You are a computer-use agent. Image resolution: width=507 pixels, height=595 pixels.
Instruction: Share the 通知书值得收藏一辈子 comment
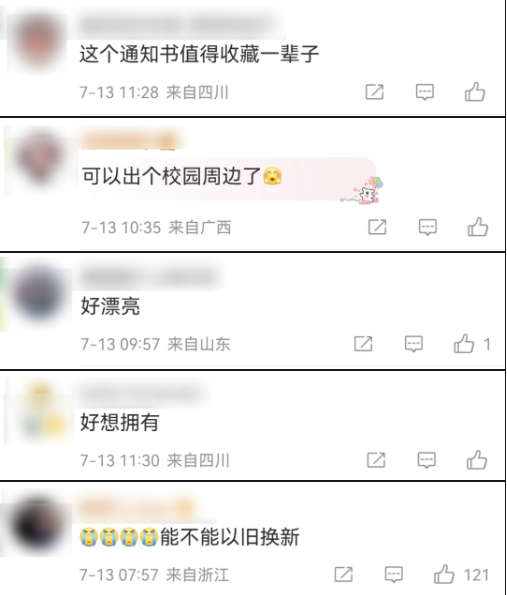375,92
